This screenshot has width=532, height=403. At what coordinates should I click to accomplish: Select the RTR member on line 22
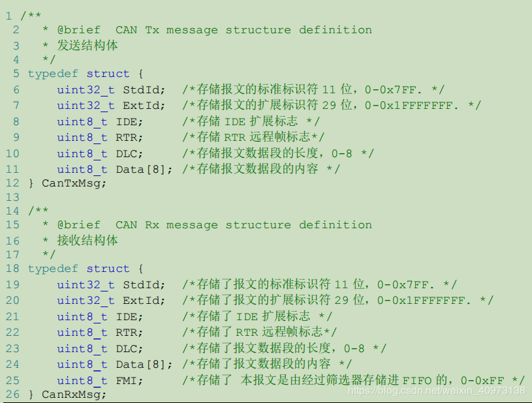[129, 333]
